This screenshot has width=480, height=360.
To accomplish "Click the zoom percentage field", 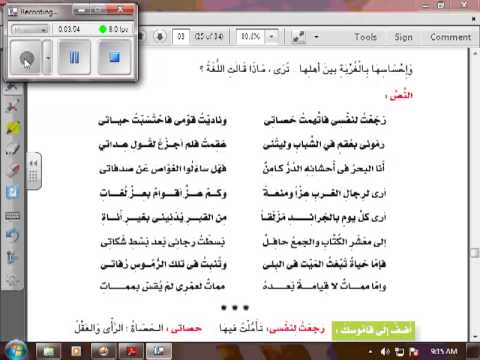I will pyautogui.click(x=250, y=36).
